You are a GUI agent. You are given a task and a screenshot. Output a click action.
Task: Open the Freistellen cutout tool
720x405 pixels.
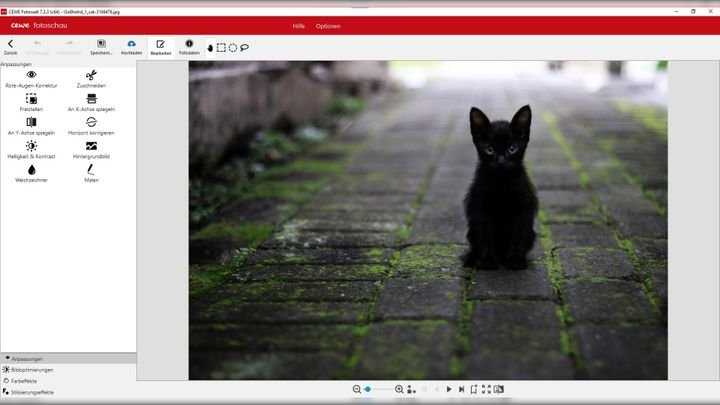click(x=31, y=102)
